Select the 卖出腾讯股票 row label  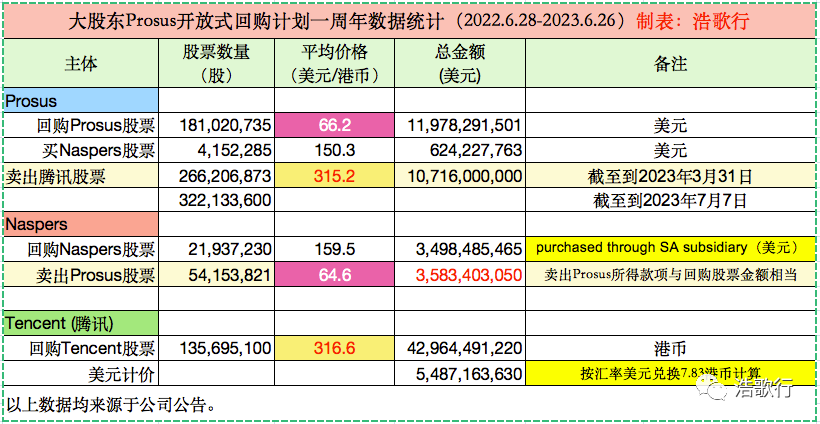point(81,177)
